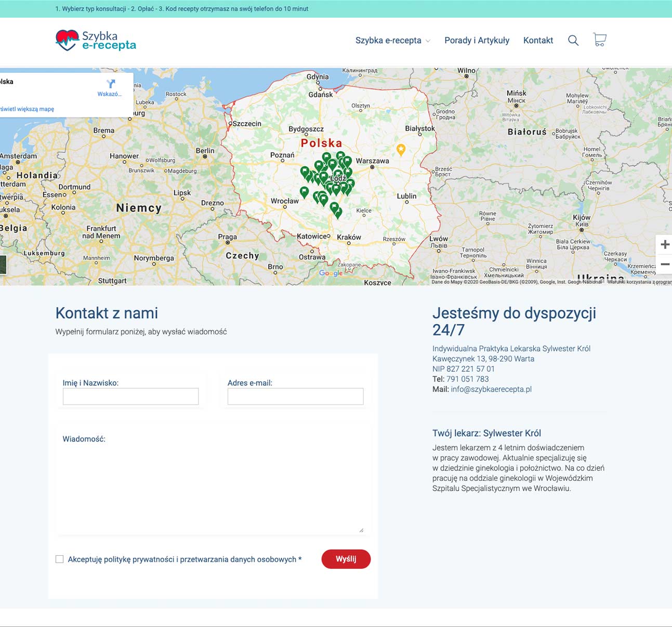Click the 'Niemcy' country label on the map
672x627 pixels.
point(139,208)
